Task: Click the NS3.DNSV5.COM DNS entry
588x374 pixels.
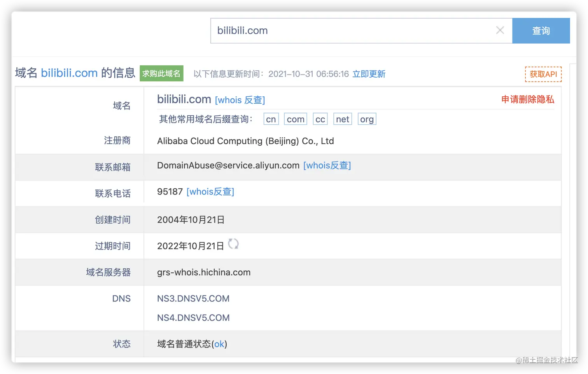Action: (193, 299)
